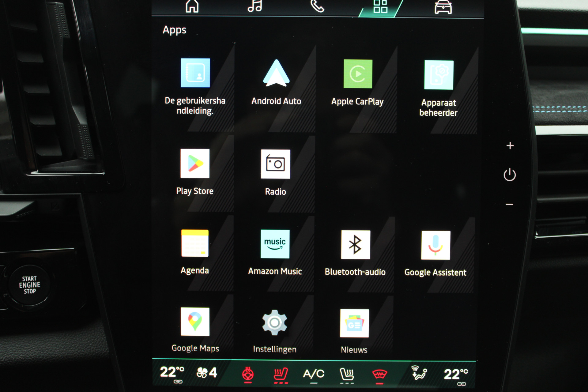Toggle the A/C button
This screenshot has height=392, width=588.
[x=314, y=374]
